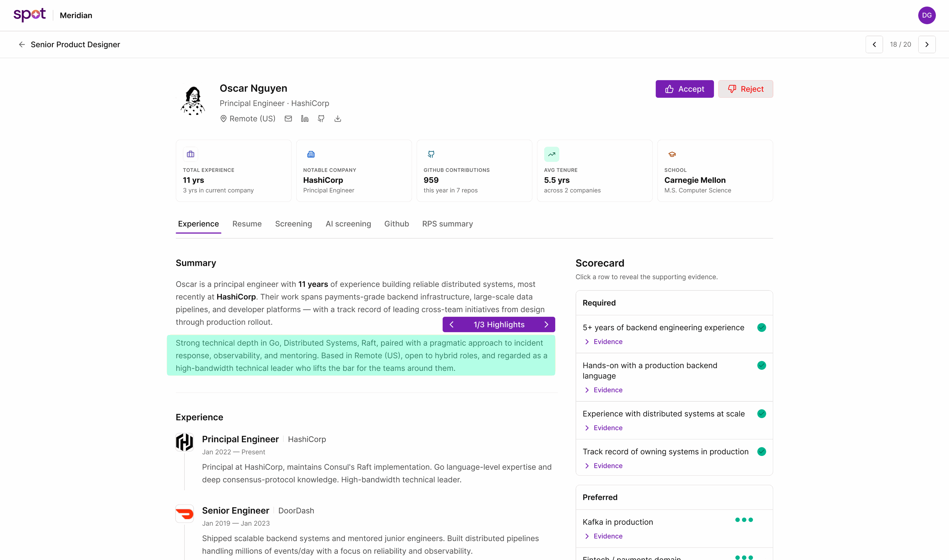This screenshot has height=560, width=949.
Task: Click the graduation cap School icon
Action: (672, 154)
